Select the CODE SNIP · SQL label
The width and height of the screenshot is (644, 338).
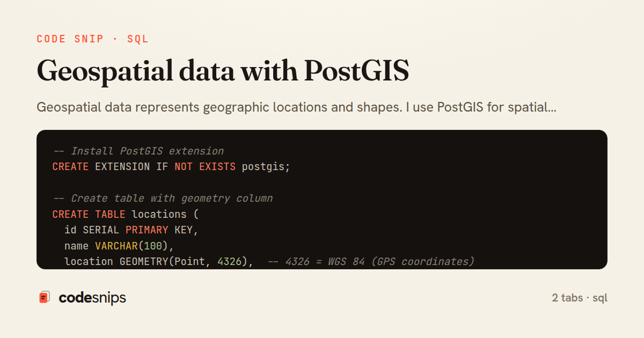(x=92, y=39)
